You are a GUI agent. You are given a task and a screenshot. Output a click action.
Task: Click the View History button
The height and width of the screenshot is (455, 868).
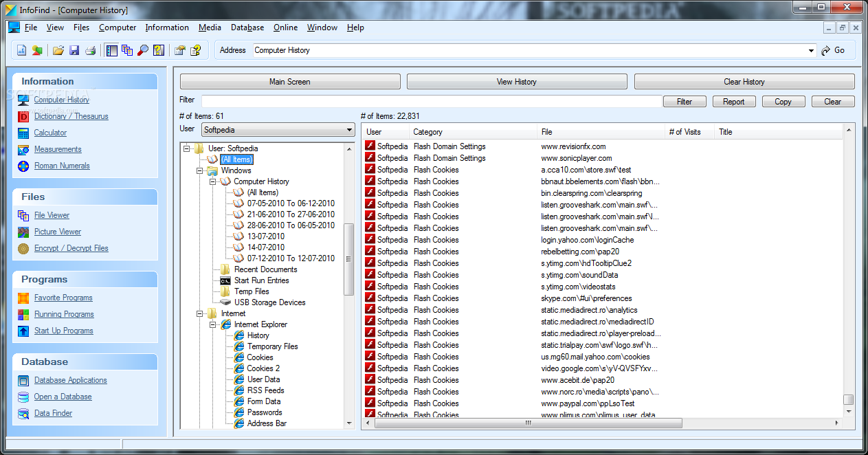[x=517, y=82]
